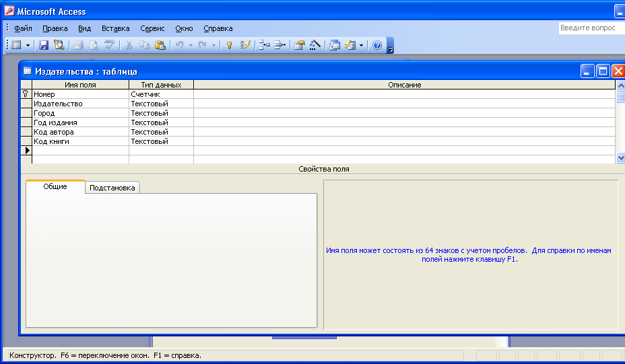625x364 pixels.
Task: Select the Город field name cell
Action: click(81, 113)
